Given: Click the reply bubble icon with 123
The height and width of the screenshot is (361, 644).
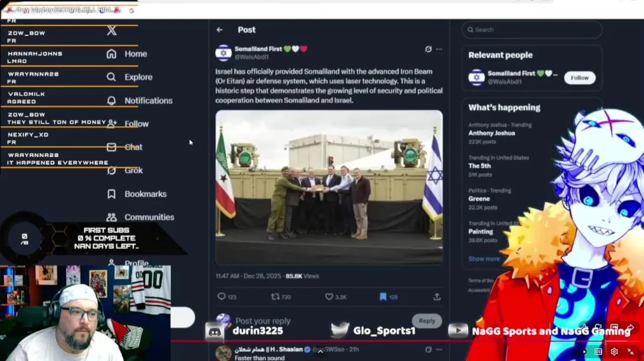Looking at the screenshot, I should coord(221,297).
